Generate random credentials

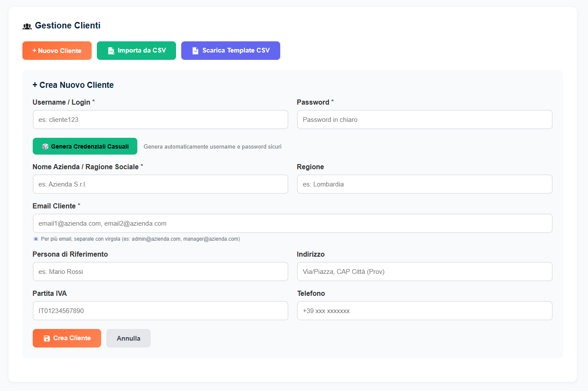pyautogui.click(x=85, y=146)
